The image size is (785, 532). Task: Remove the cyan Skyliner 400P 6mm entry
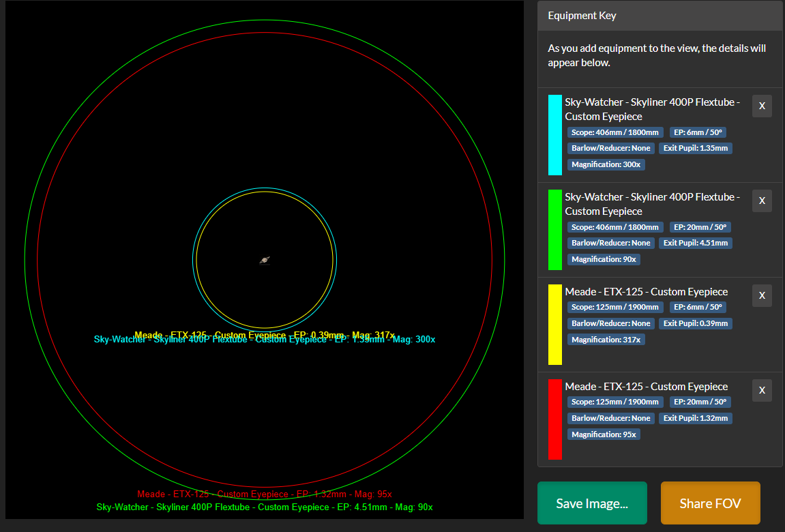762,106
